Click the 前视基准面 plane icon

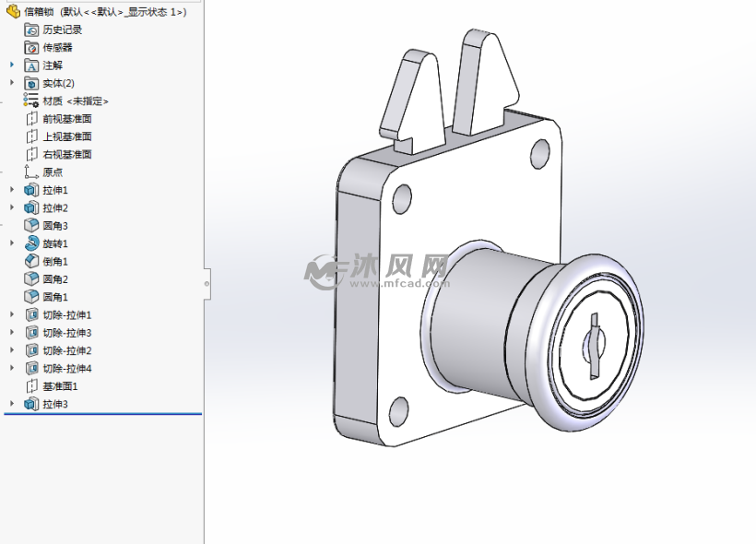[x=31, y=119]
